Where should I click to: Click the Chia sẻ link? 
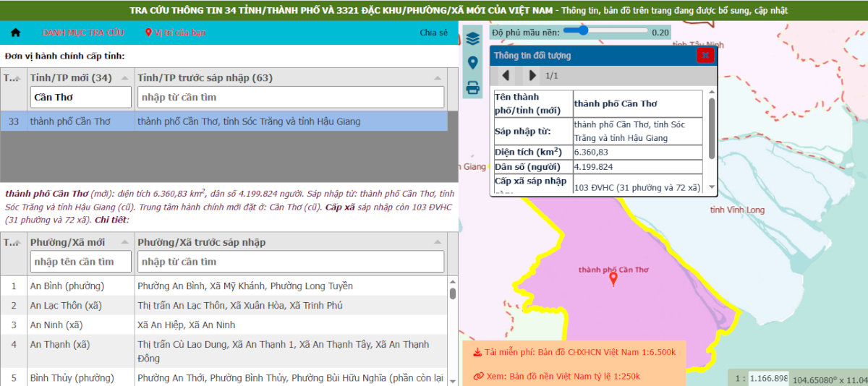[433, 33]
